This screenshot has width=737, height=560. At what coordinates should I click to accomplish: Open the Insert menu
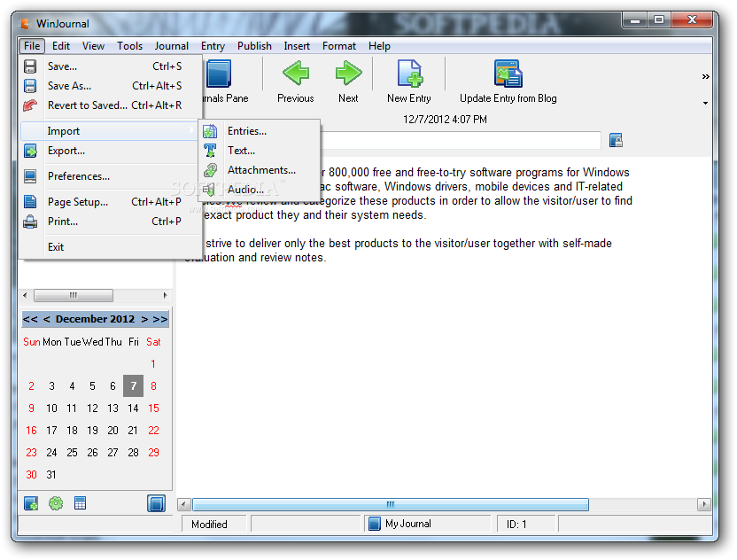(x=297, y=46)
